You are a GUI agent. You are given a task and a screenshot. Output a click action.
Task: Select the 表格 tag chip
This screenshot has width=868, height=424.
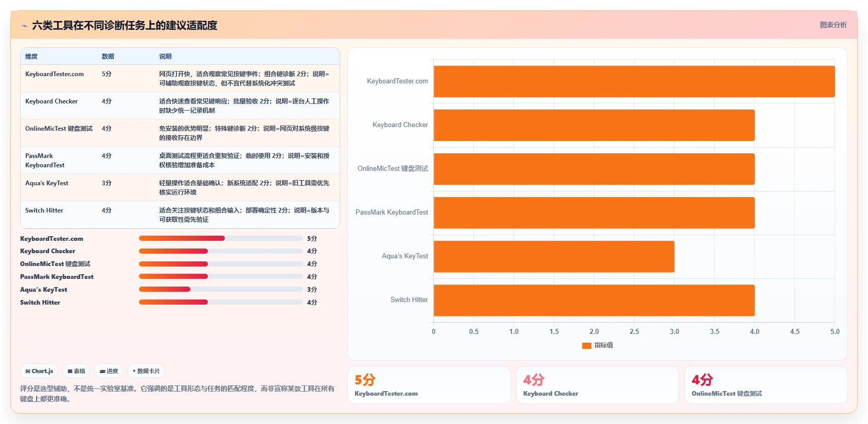pos(76,371)
